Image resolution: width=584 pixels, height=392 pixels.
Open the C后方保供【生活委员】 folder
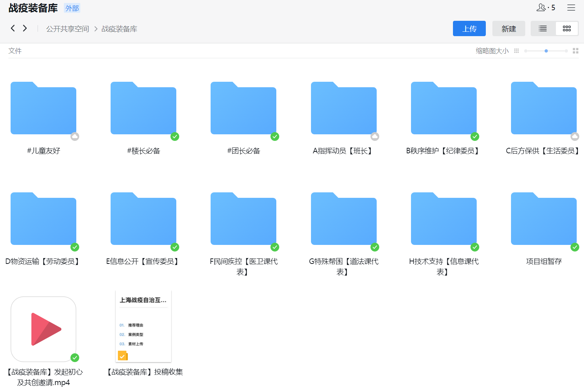[544, 108]
